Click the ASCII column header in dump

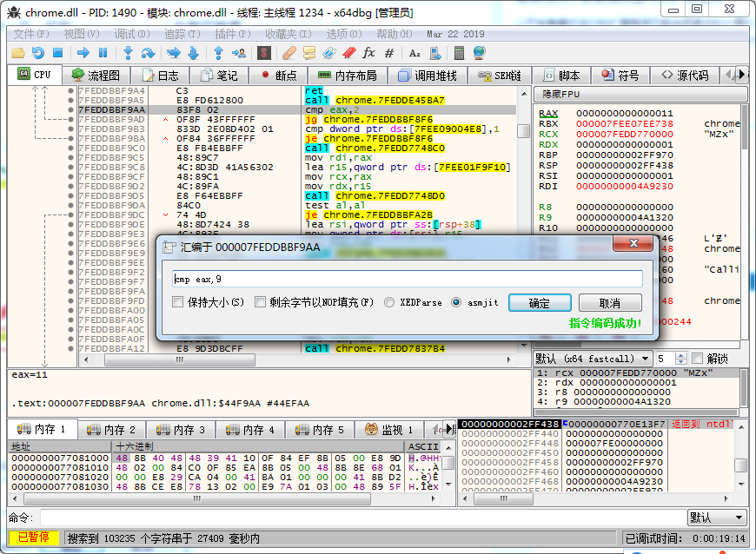[x=423, y=446]
